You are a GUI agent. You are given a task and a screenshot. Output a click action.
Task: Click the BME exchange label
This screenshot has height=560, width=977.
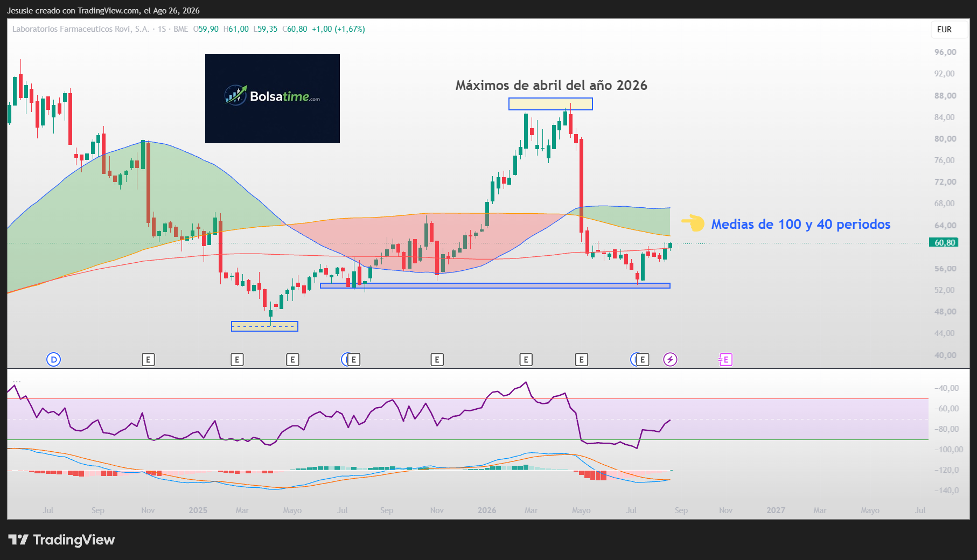pyautogui.click(x=181, y=29)
